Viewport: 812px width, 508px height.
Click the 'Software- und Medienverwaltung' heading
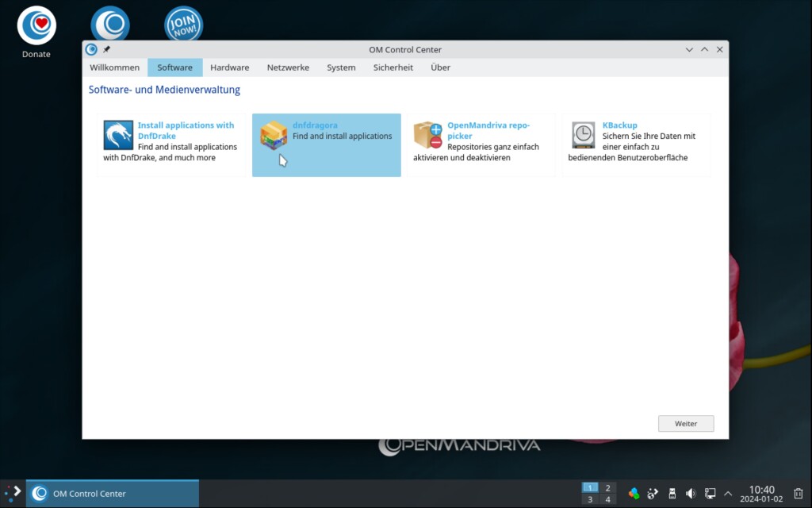point(164,90)
